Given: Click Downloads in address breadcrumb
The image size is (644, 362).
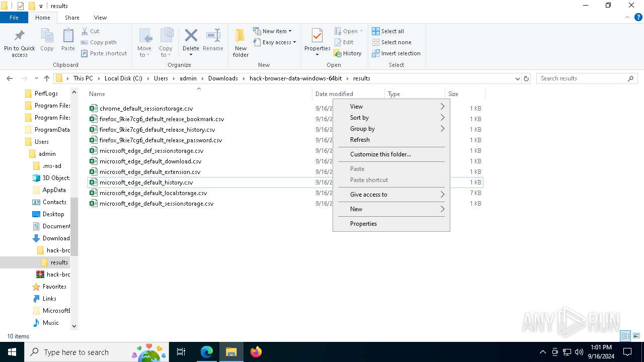Looking at the screenshot, I should tap(223, 78).
